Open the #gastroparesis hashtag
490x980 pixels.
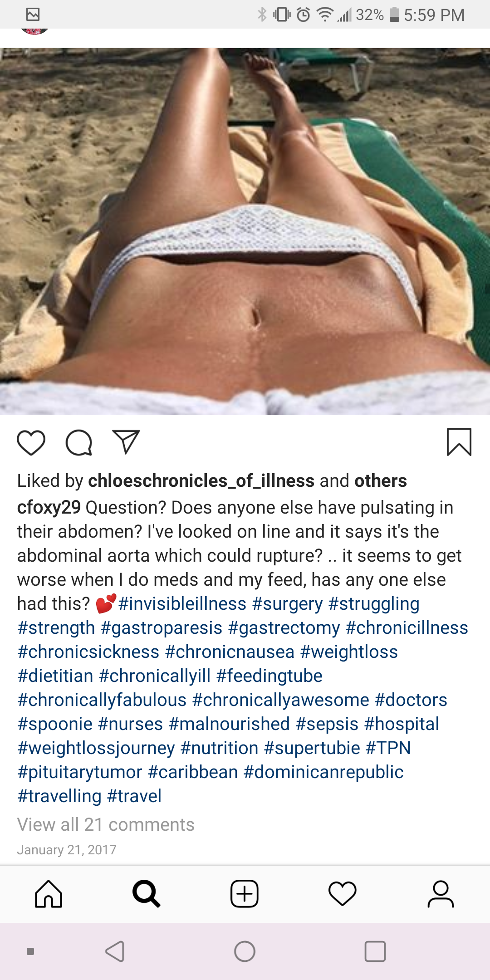162,628
